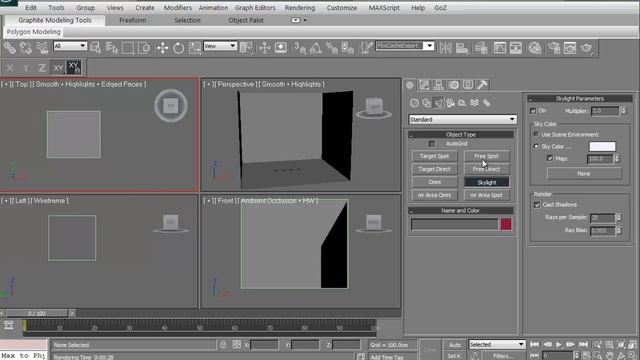Choose the Rectangular Selection Region tool
Image resolution: width=640 pixels, height=360 pixels.
tap(128, 48)
